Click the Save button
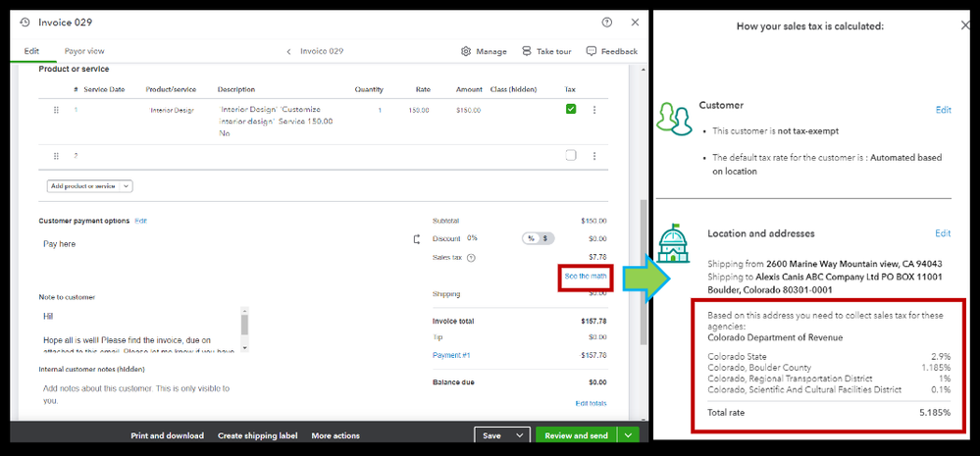The height and width of the screenshot is (456, 980). coord(491,435)
